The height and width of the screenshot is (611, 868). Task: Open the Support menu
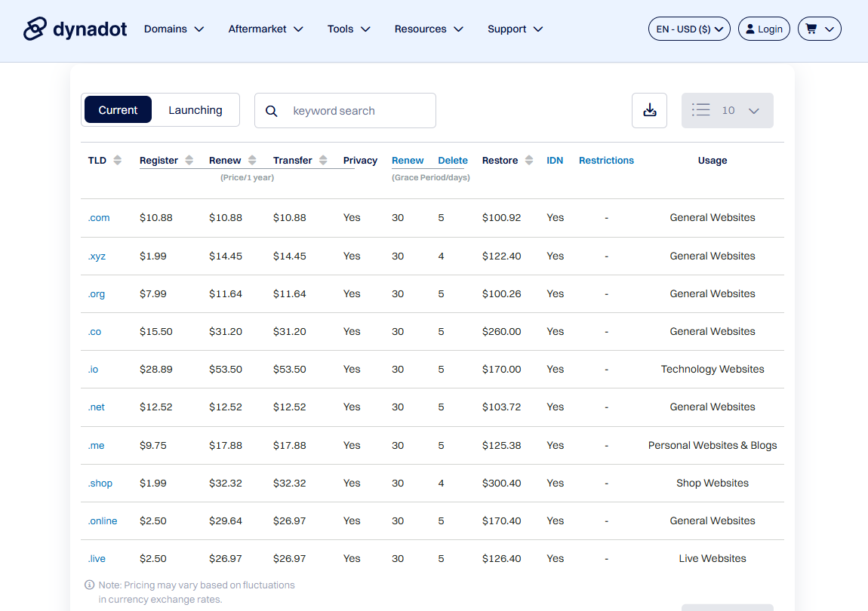(x=515, y=29)
